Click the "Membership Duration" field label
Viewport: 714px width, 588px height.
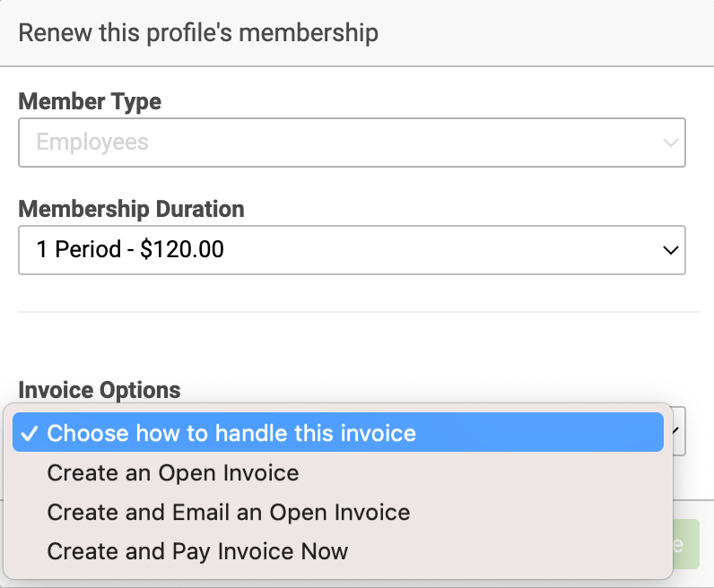(x=132, y=209)
